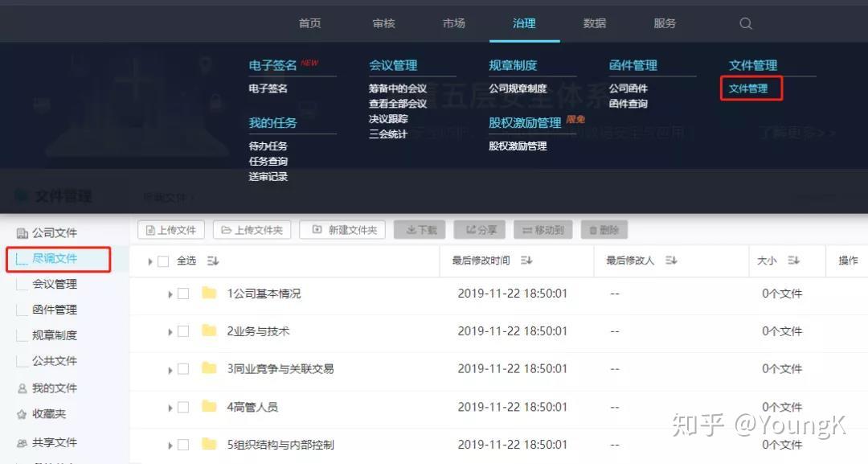
Task: Click the 移动到 move-to icon
Action: [x=542, y=229]
